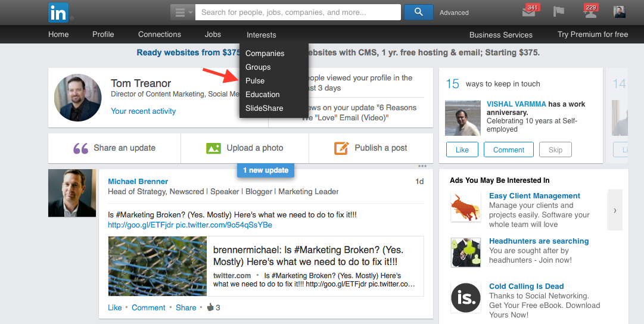644x324 pixels.
Task: Focus the people and jobs search field
Action: [x=298, y=13]
